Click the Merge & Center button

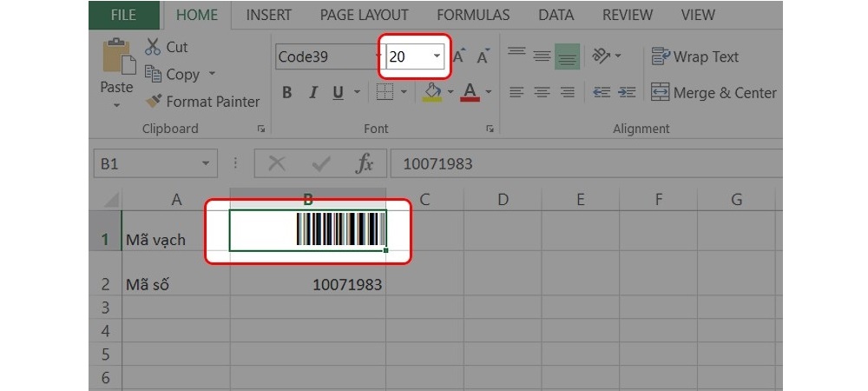(x=713, y=93)
